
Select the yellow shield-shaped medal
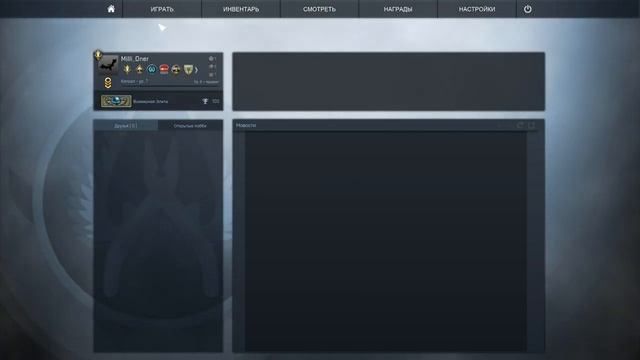(188, 69)
